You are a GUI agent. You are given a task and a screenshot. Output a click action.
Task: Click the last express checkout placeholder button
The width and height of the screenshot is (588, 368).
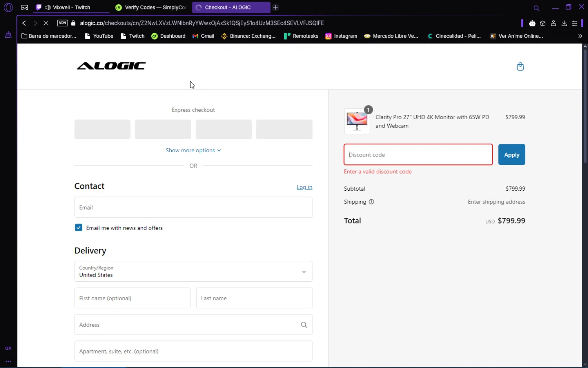(x=284, y=129)
